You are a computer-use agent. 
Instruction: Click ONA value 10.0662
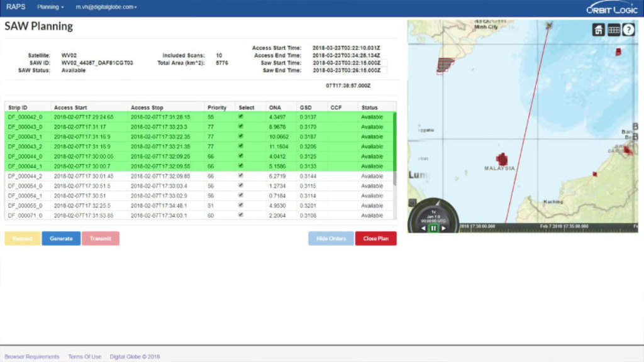279,136
